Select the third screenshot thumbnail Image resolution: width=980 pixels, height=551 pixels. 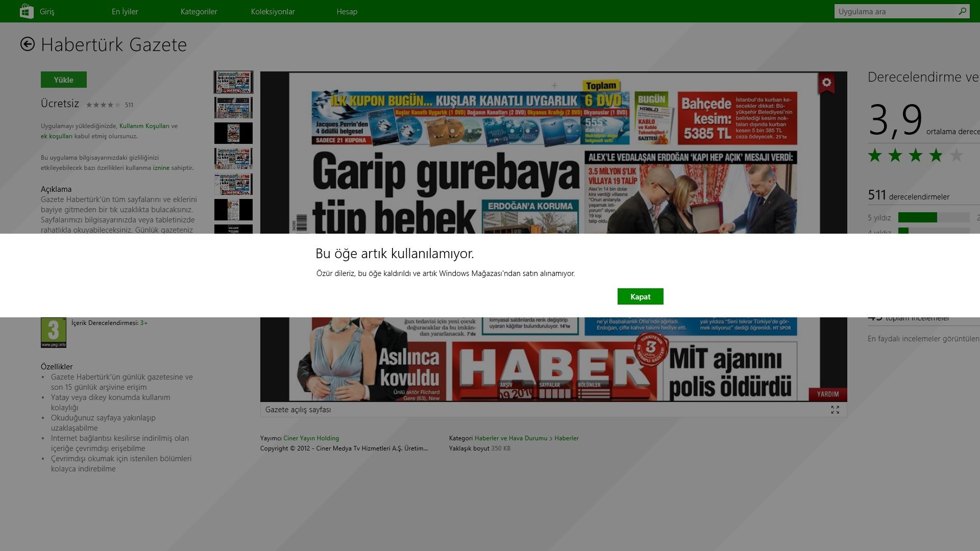click(x=233, y=133)
